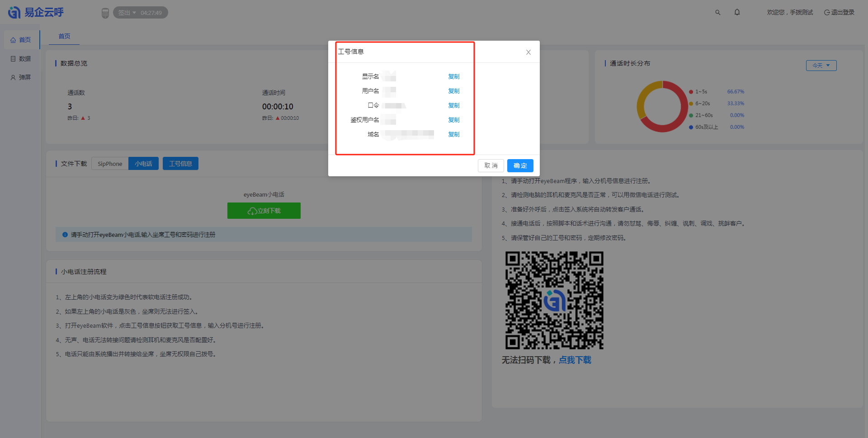Switch to the 首页 tab

tap(64, 36)
